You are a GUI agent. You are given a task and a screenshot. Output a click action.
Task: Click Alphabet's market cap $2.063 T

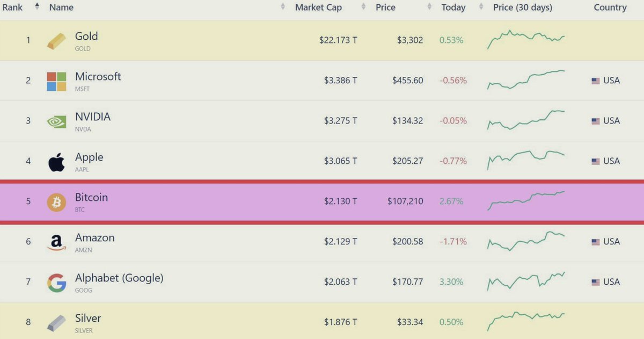(340, 282)
